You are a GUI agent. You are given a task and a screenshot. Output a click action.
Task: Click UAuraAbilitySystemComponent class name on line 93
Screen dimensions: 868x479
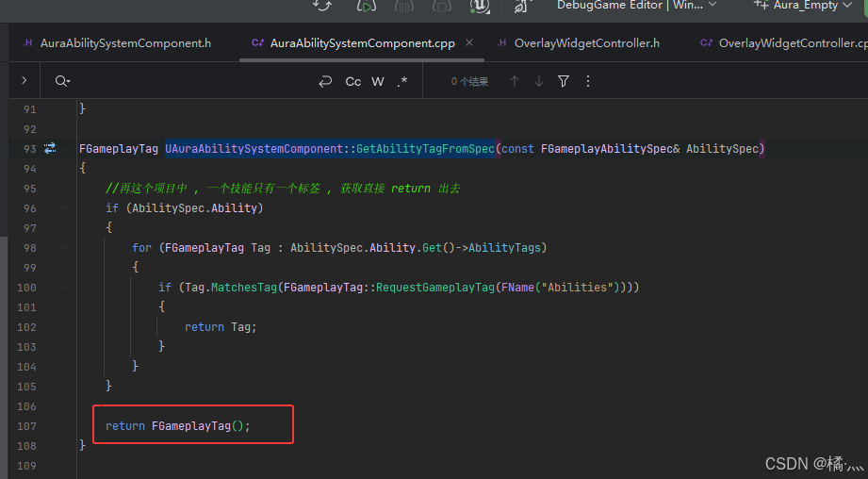(x=254, y=148)
